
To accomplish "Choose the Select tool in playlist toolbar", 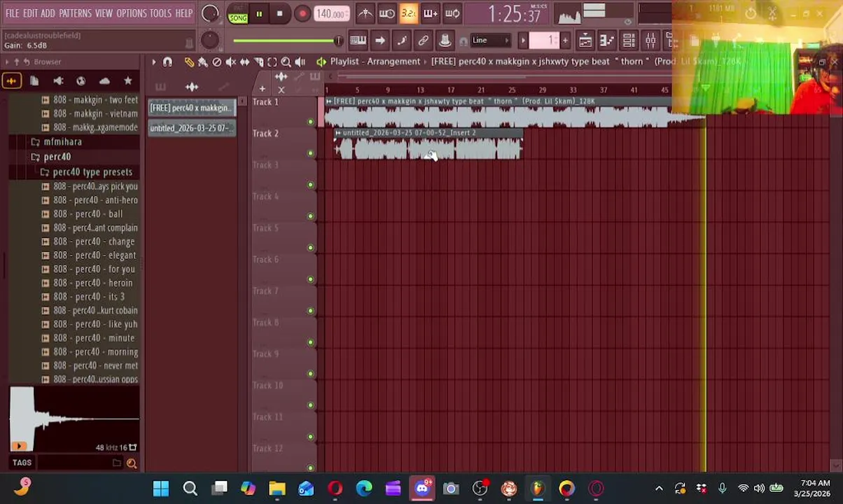I will (x=272, y=62).
